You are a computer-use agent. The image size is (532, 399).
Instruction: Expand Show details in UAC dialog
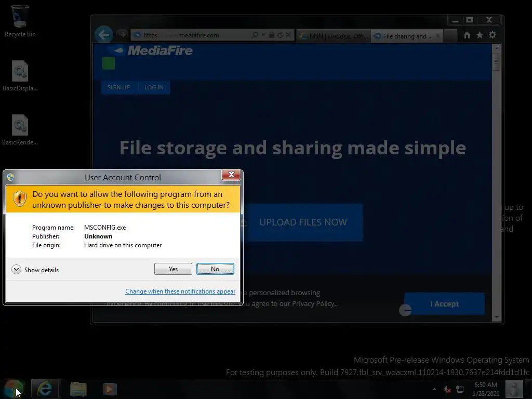tap(35, 270)
